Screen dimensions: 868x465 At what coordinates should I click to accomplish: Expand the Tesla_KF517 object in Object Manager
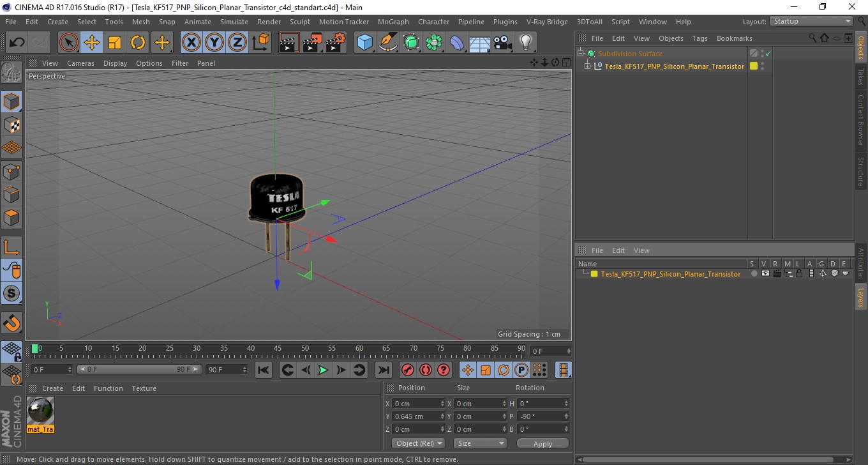coord(588,66)
